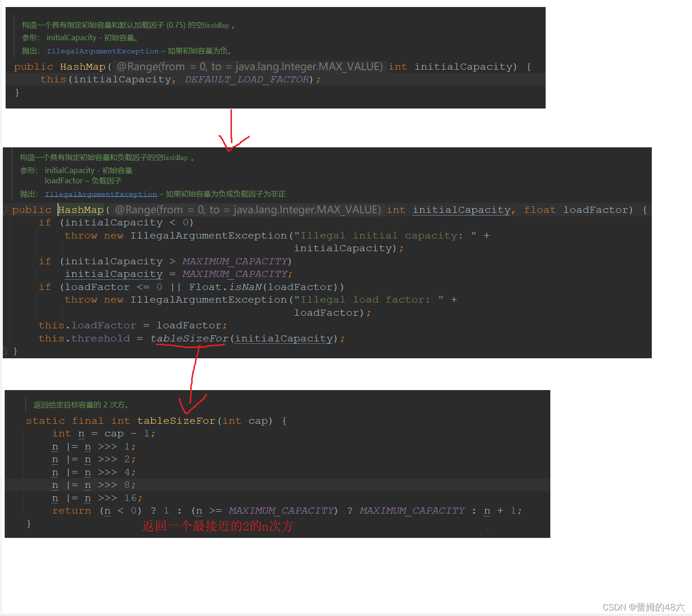
Task: Click the return keyword in tableSizeFor
Action: point(72,511)
